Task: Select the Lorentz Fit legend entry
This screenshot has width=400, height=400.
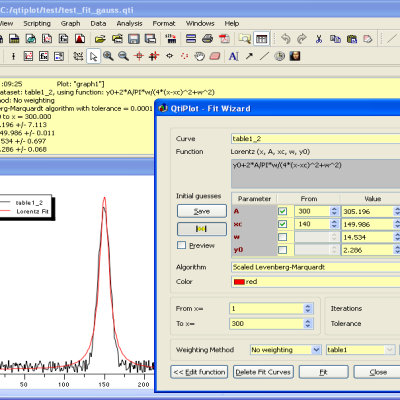Action: click(x=32, y=211)
